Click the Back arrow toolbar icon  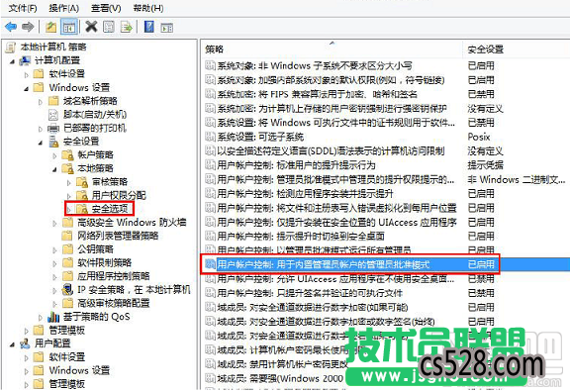[11, 27]
